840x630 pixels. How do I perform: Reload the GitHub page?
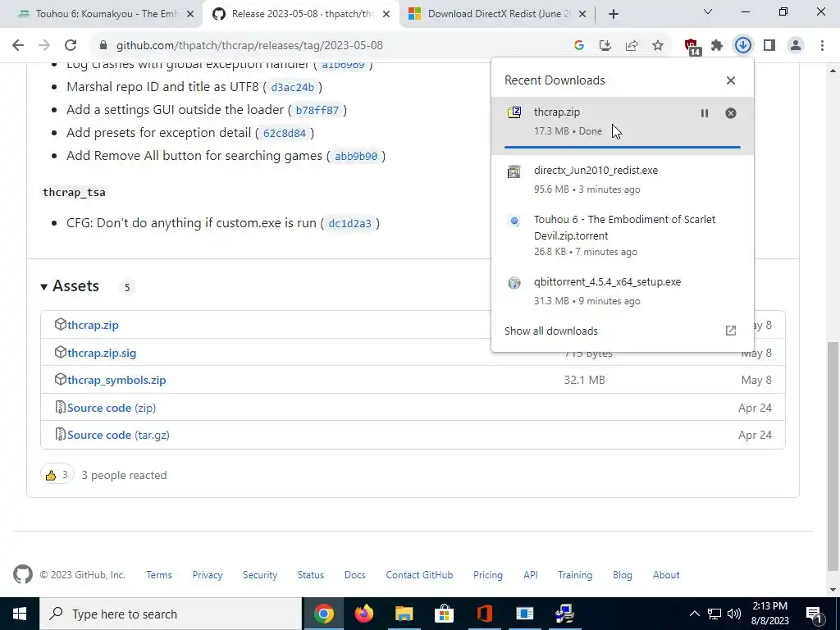[71, 46]
